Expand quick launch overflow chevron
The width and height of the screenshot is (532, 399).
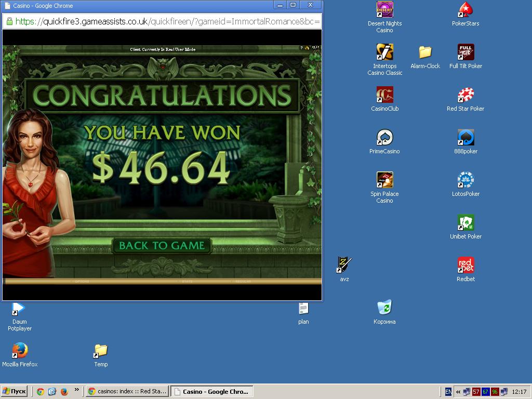click(77, 390)
